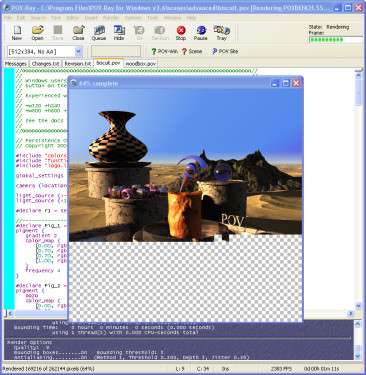Click the render progress bar
This screenshot has height=375, width=366.
click(336, 40)
